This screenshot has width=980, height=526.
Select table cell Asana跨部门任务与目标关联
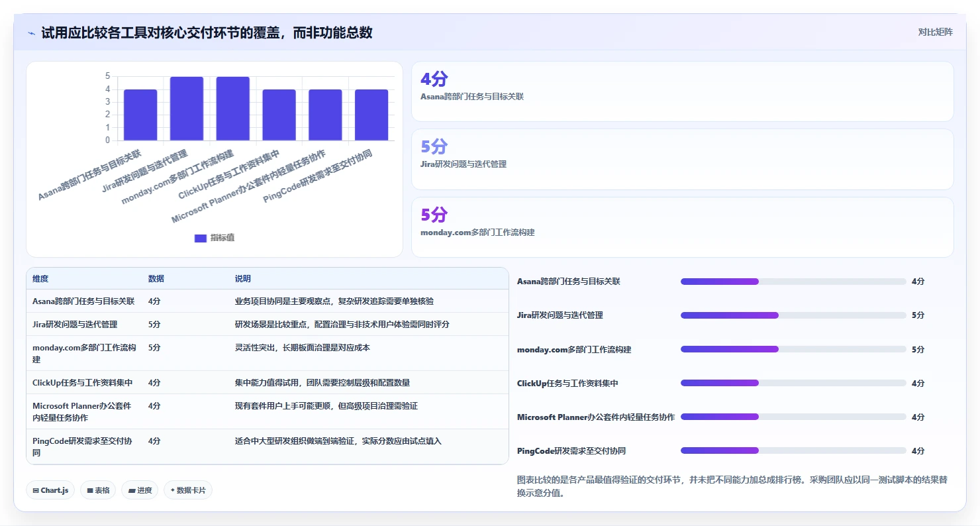coord(83,301)
